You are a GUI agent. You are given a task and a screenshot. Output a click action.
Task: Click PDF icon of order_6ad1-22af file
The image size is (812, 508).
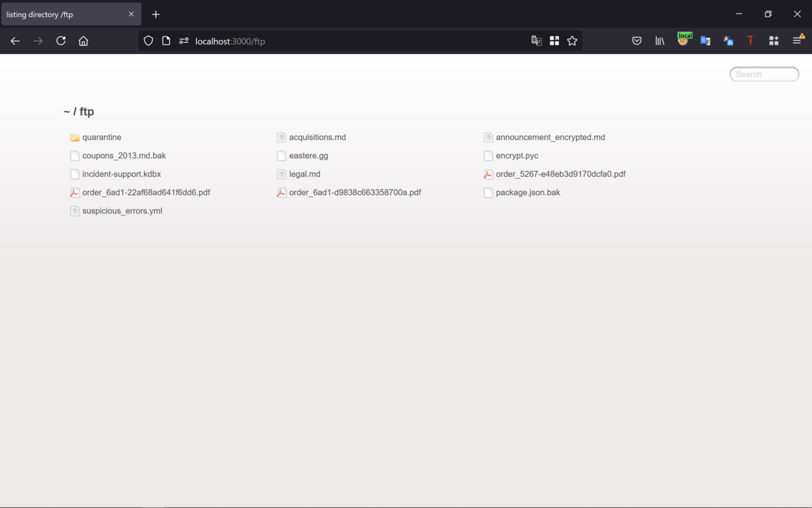pyautogui.click(x=75, y=192)
